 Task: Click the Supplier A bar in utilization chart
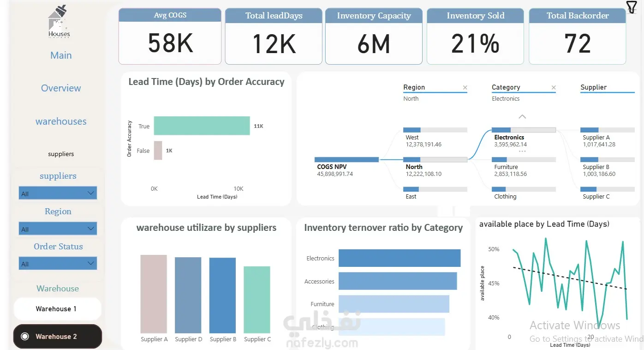pyautogui.click(x=154, y=294)
